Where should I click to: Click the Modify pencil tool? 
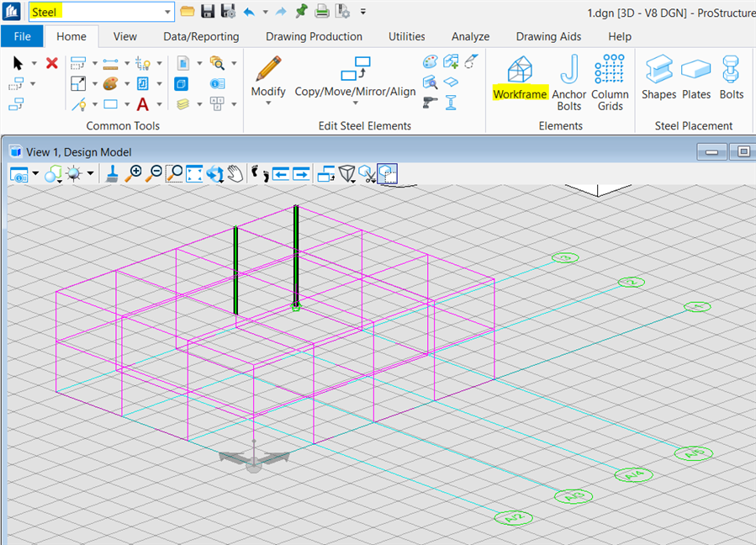(268, 77)
